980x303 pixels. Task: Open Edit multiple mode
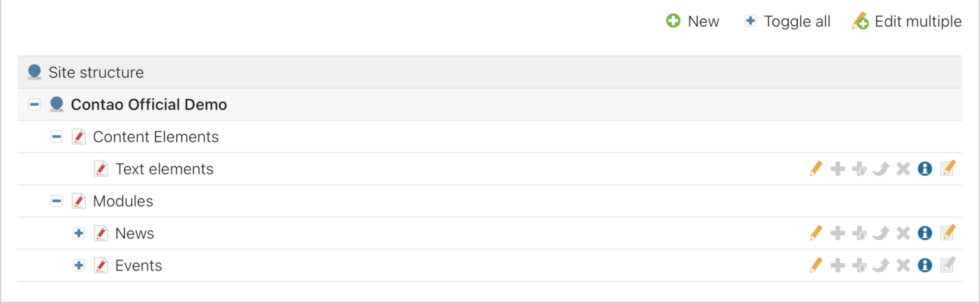coord(907,22)
